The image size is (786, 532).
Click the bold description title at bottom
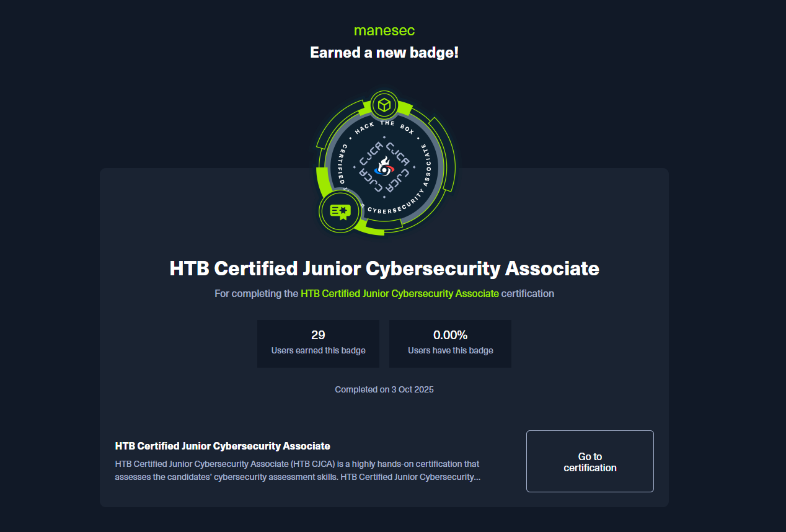[x=223, y=446]
